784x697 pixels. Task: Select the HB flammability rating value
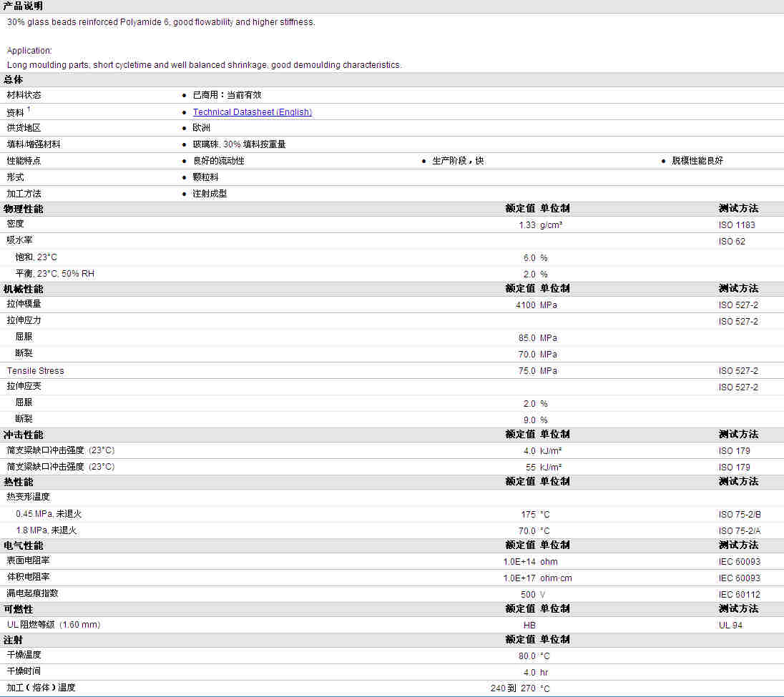[529, 626]
